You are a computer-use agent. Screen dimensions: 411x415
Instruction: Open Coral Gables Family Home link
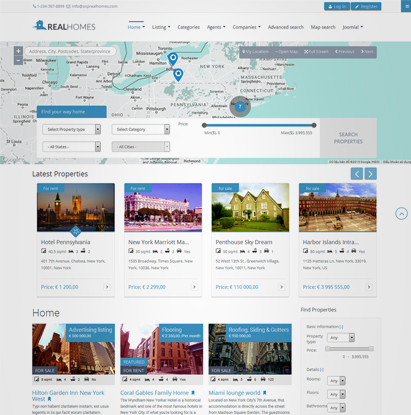click(x=154, y=393)
